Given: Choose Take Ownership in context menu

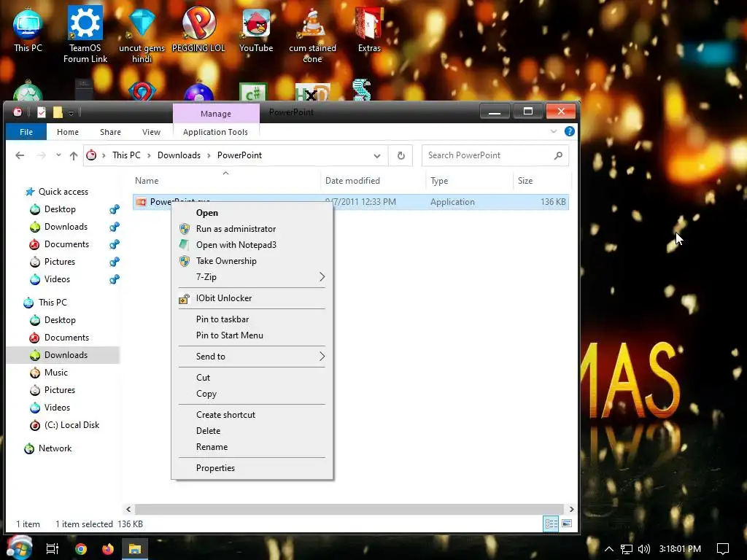Looking at the screenshot, I should pos(252,261).
